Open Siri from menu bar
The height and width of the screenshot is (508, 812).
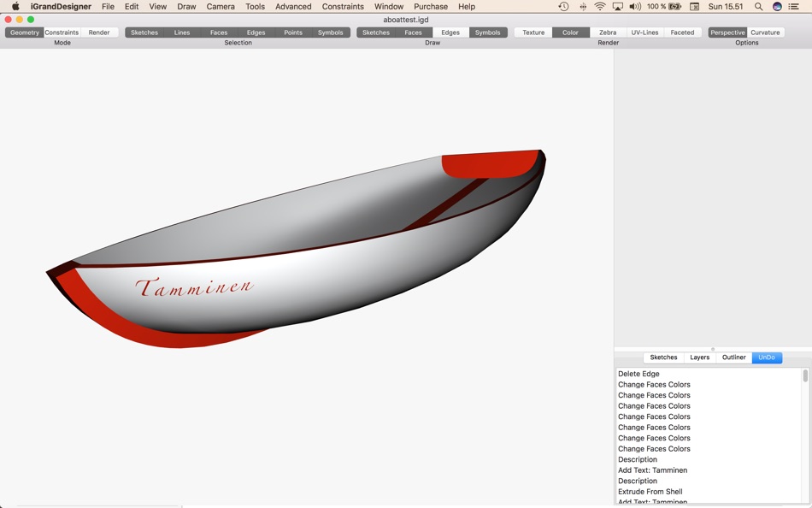(x=777, y=6)
